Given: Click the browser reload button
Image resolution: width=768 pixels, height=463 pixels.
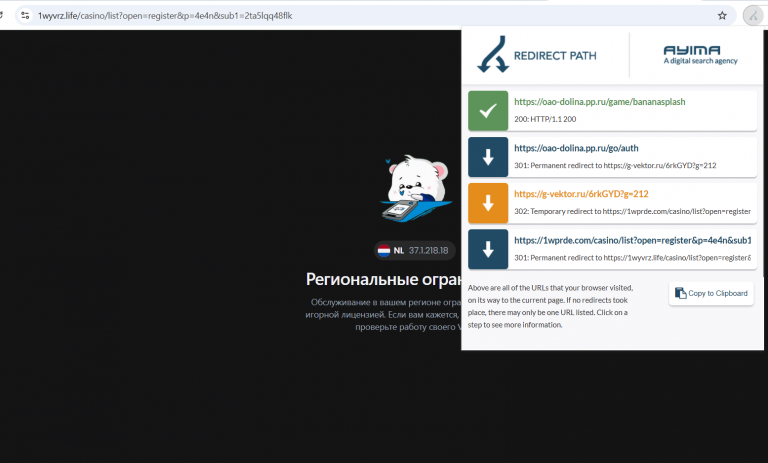Looking at the screenshot, I should click(x=1, y=16).
